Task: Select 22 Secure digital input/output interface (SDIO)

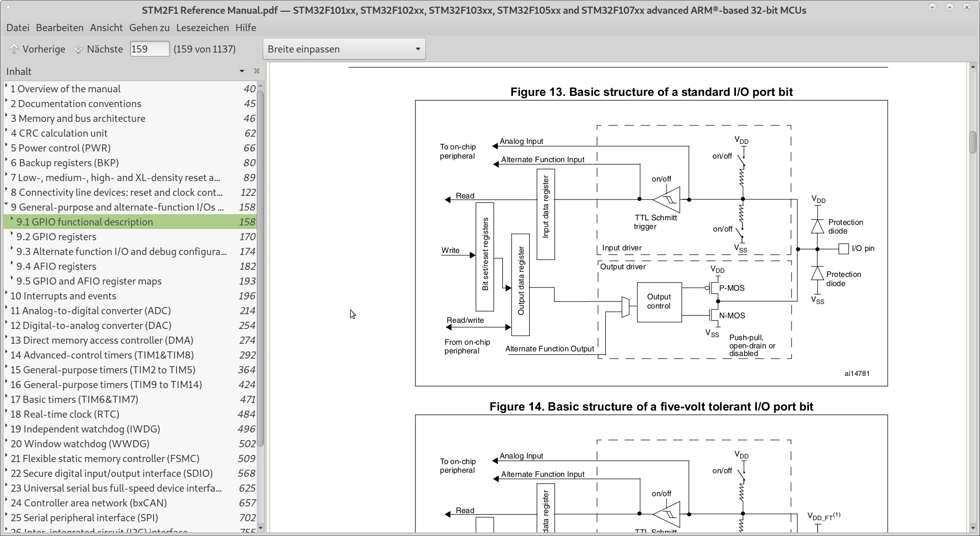Action: [130, 473]
